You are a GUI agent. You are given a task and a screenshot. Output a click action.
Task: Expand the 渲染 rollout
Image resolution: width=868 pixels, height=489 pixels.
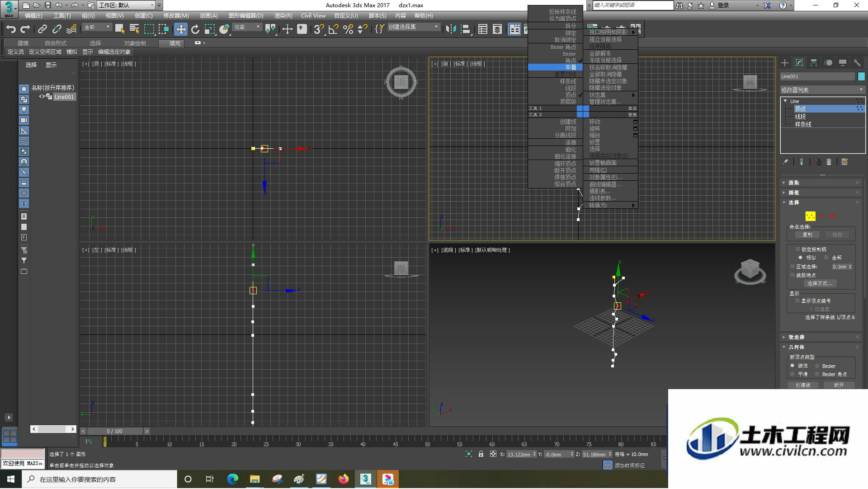[x=822, y=183]
